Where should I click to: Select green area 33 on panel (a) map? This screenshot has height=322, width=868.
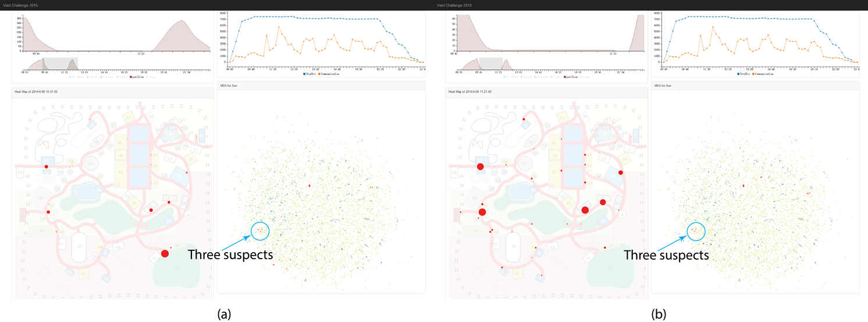[42, 231]
